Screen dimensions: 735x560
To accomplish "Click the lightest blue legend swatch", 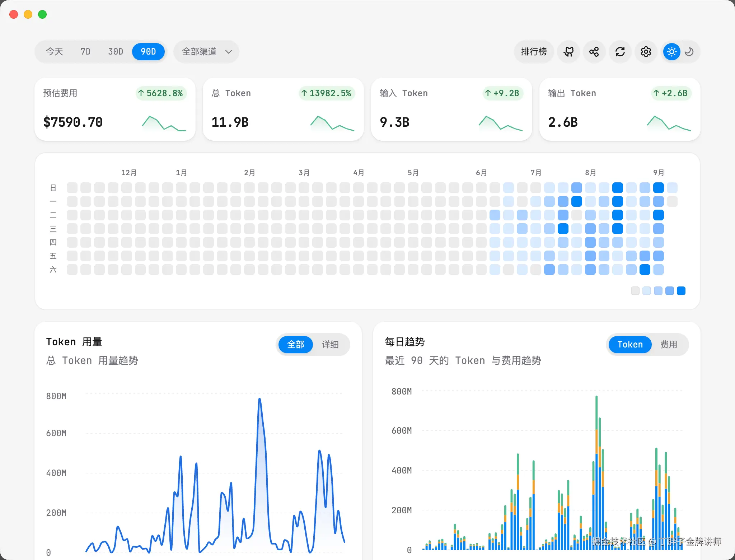I will (647, 291).
